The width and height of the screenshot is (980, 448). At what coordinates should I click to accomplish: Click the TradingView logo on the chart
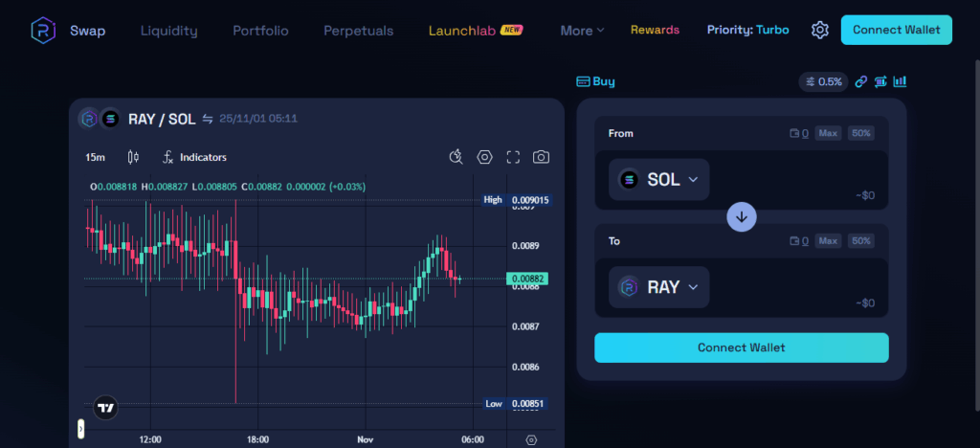[x=106, y=407]
